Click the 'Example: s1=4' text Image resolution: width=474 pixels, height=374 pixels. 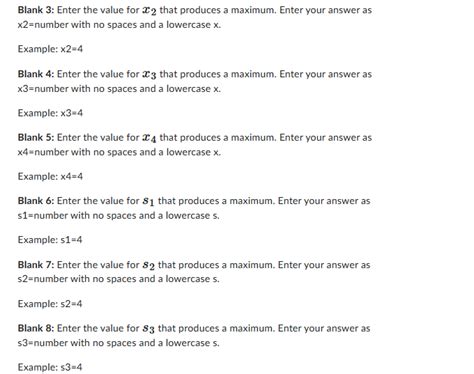tap(50, 240)
